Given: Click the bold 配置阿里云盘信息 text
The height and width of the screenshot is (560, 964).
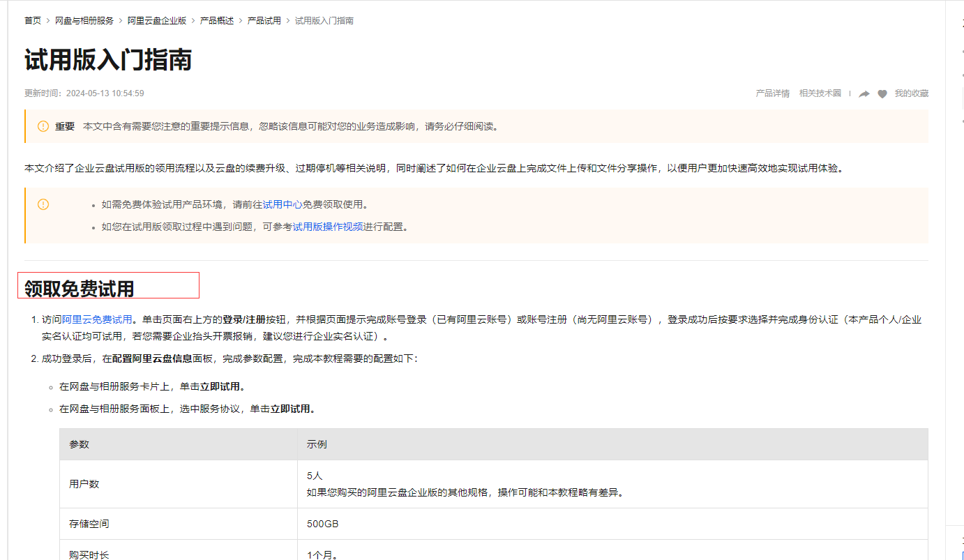Looking at the screenshot, I should tap(152, 358).
